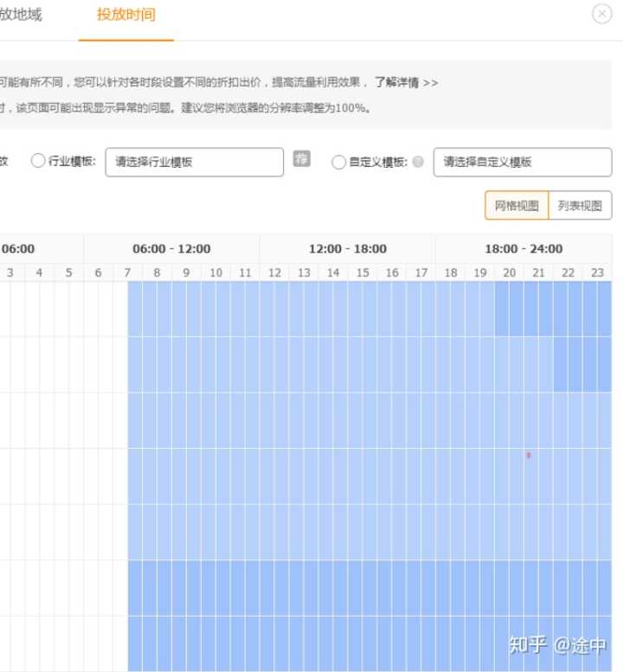The height and width of the screenshot is (672, 623).
Task: Switch to 列表视图 list view
Action: tap(580, 206)
